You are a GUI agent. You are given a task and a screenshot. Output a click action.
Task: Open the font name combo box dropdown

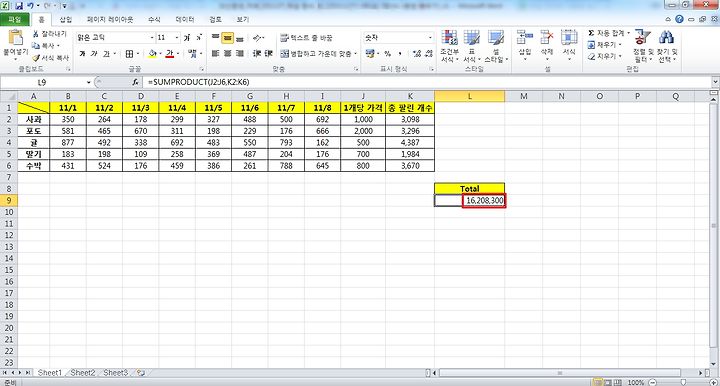tap(152, 38)
